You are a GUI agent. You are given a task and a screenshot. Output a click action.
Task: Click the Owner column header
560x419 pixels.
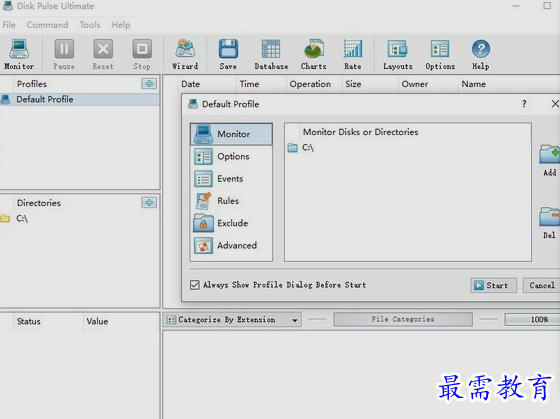pos(428,84)
